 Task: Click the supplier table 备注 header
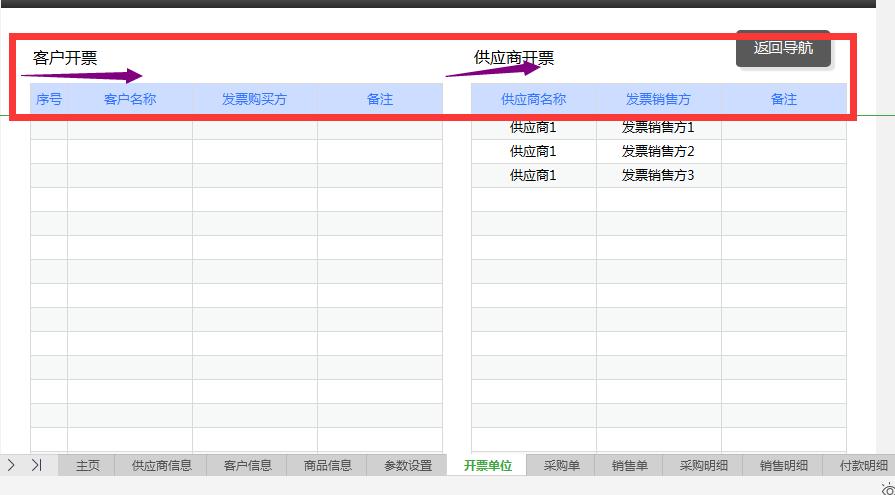point(784,99)
